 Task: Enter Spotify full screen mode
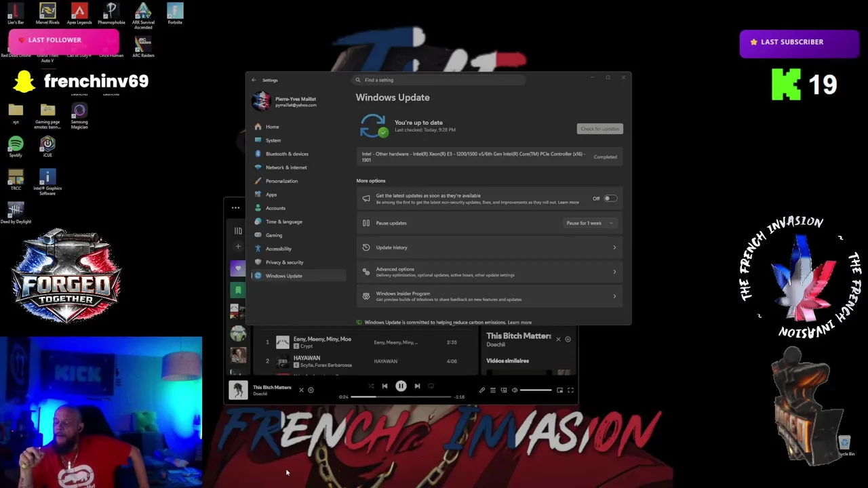(570, 390)
